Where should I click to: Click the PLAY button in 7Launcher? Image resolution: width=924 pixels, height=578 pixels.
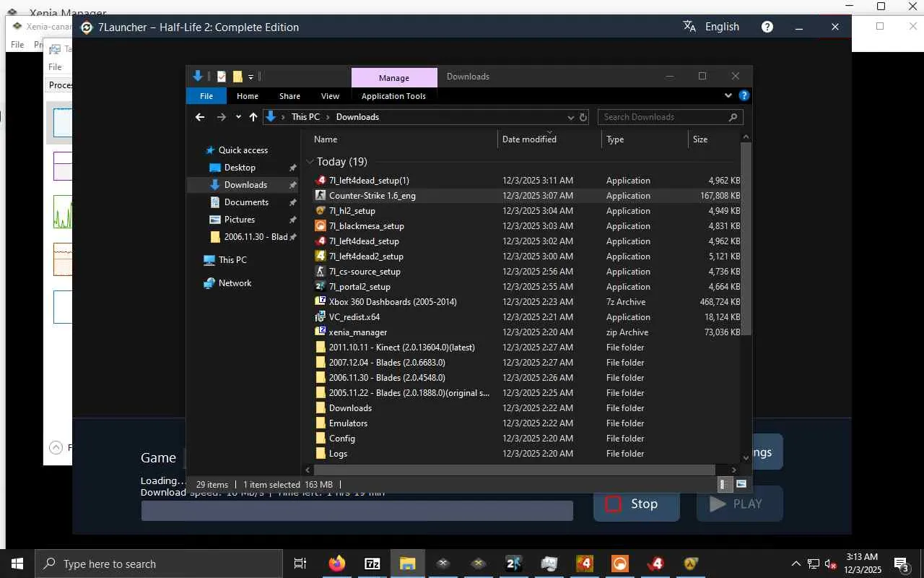(740, 504)
